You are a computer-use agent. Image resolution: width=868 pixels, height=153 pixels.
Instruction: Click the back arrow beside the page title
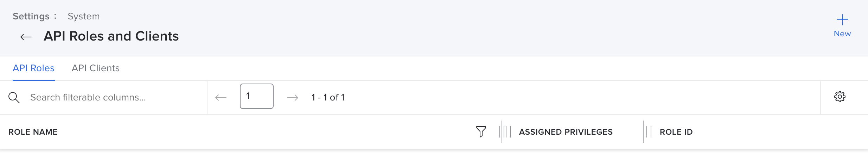click(x=26, y=37)
